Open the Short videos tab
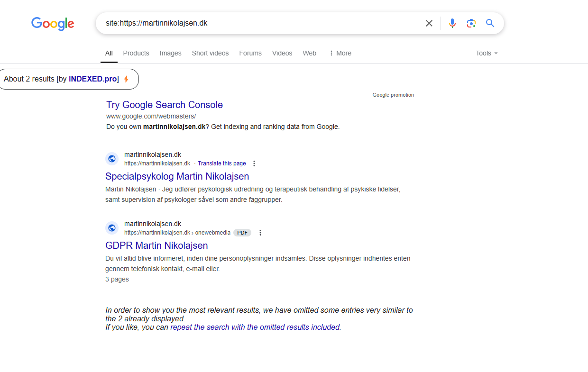Image resolution: width=588 pixels, height=372 pixels. click(x=210, y=53)
